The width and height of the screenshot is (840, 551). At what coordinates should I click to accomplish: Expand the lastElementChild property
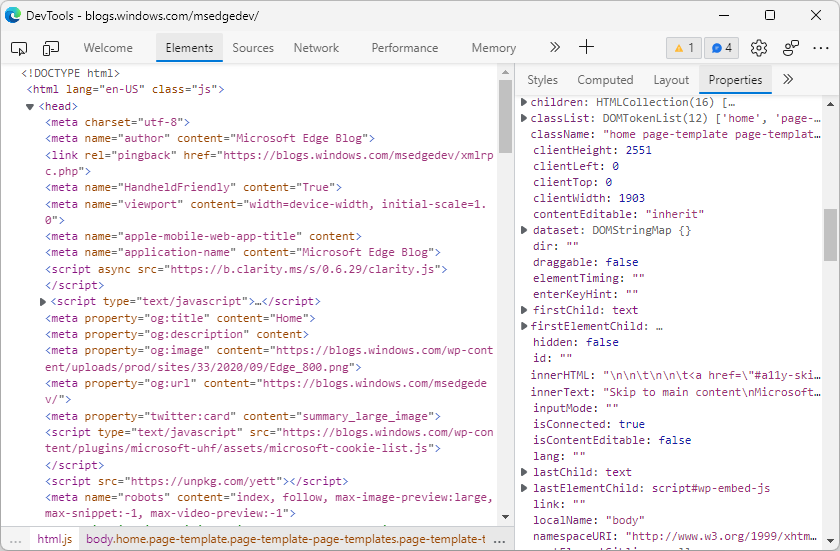524,488
